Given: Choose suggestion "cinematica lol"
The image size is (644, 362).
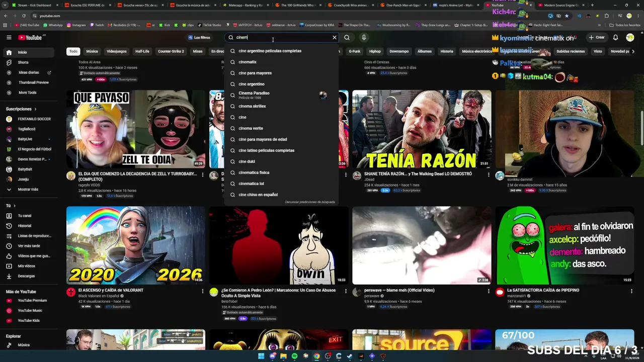Looking at the screenshot, I should 282,184.
